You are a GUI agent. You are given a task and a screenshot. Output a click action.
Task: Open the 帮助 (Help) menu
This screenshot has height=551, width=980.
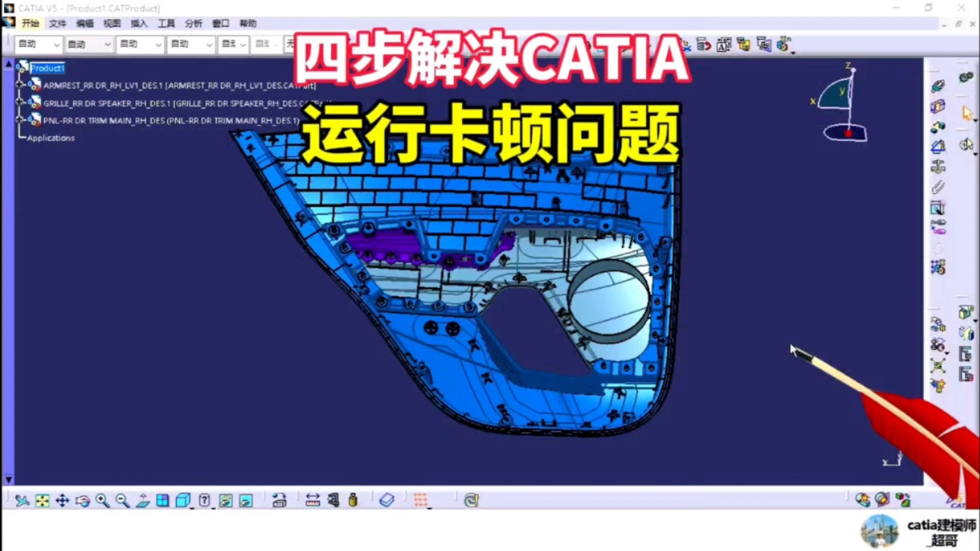[248, 23]
